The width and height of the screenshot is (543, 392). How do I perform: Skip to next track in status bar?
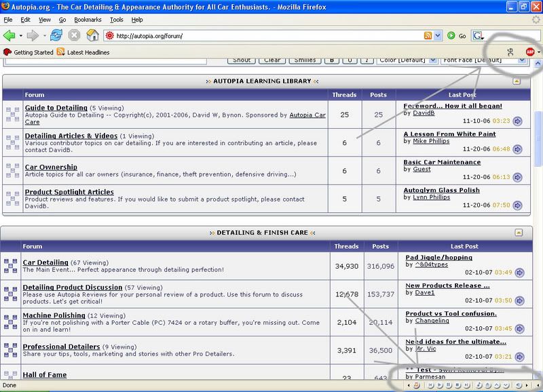(467, 385)
